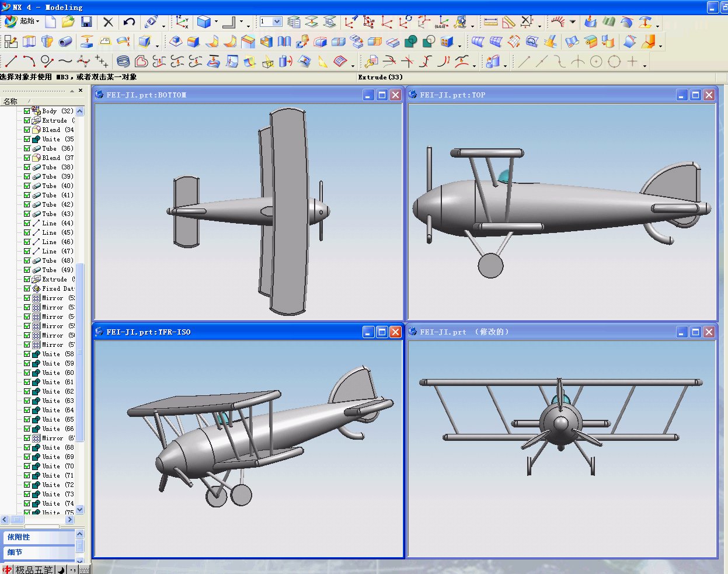Uncheck the Blend (34) feature

27,130
